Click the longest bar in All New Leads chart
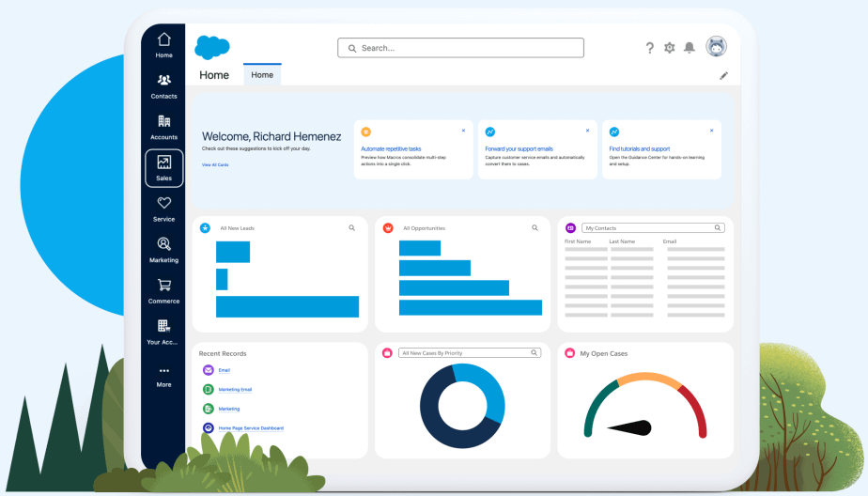Image resolution: width=868 pixels, height=496 pixels. (x=287, y=306)
